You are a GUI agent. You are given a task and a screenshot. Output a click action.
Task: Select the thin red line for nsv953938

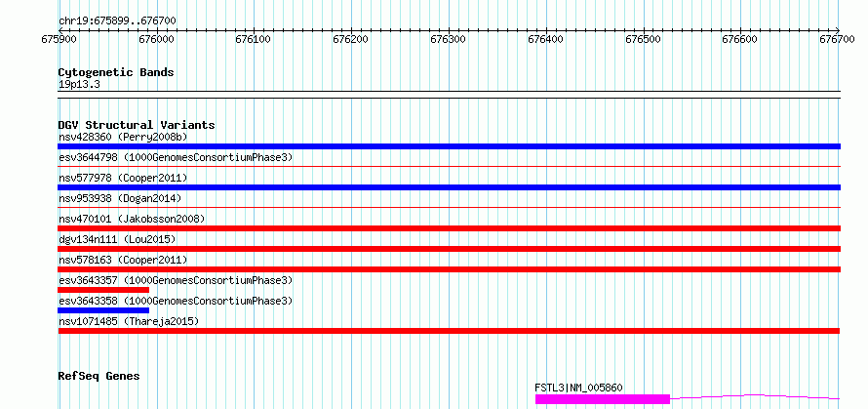click(449, 207)
